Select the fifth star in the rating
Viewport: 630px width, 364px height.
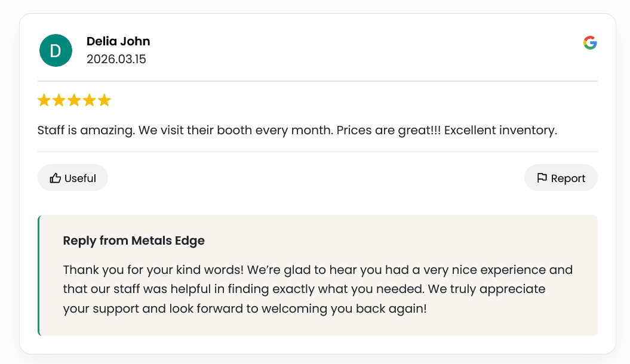click(x=105, y=100)
